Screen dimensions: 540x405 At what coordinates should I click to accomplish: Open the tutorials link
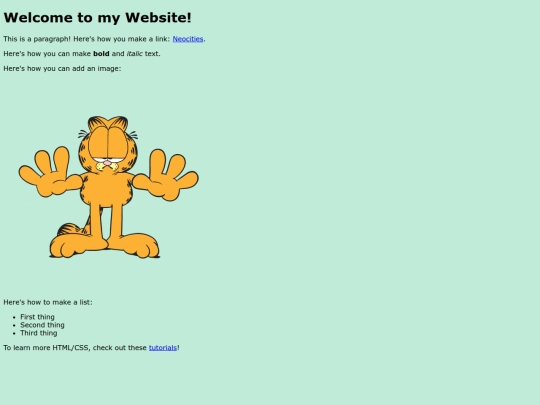[163, 348]
